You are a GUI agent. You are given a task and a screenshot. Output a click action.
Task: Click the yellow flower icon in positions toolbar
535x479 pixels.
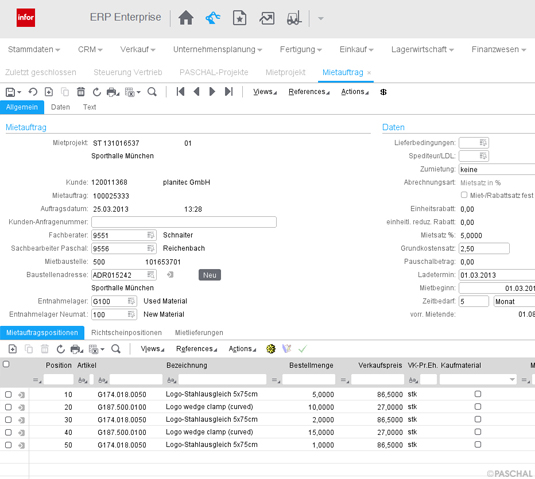coord(271,349)
